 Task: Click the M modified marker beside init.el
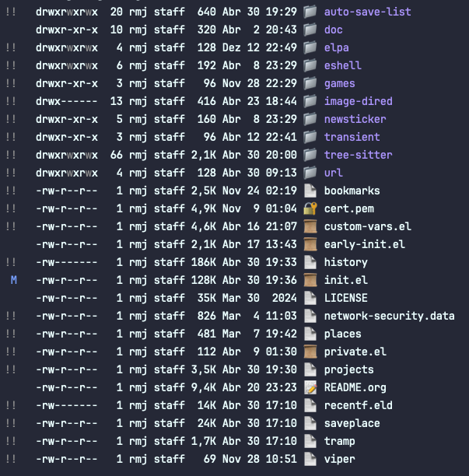[14, 280]
